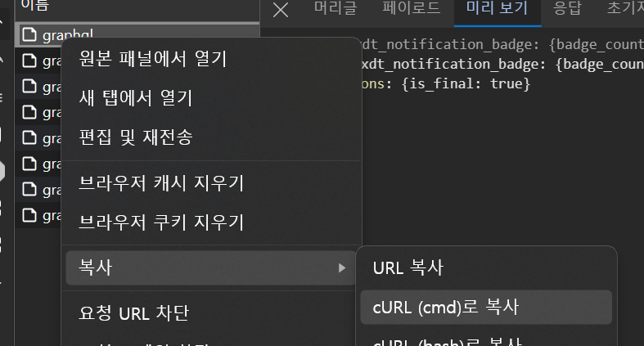Click the second xdt_notification_badge preview line
This screenshot has height=346, width=644.
tap(502, 64)
